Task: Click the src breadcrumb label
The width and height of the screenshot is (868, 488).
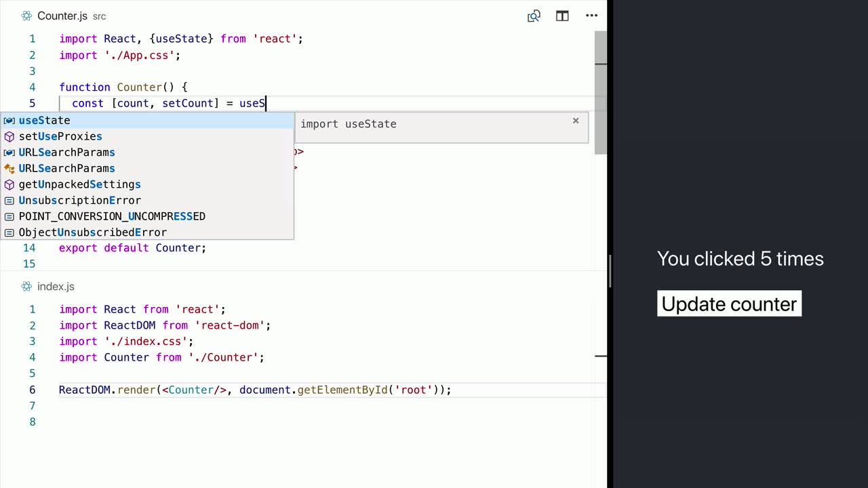Action: pos(99,16)
